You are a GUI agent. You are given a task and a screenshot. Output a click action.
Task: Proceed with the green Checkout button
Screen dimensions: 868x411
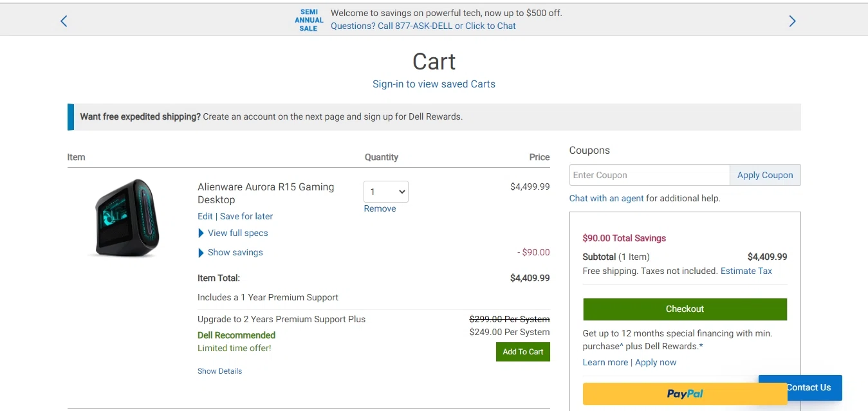click(x=685, y=309)
